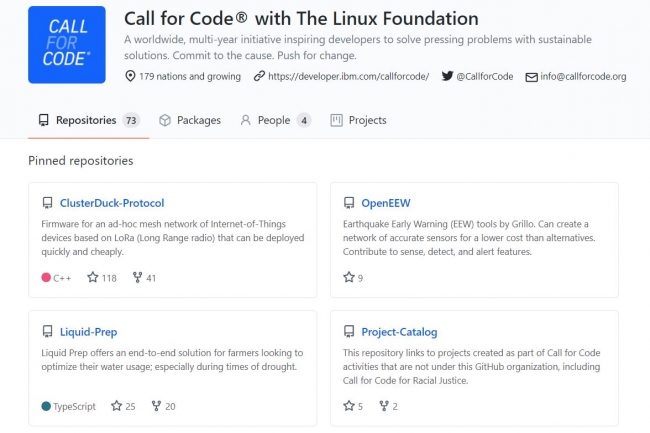The width and height of the screenshot is (650, 433).
Task: Click the OpenEEW star count 9
Action: pos(360,278)
